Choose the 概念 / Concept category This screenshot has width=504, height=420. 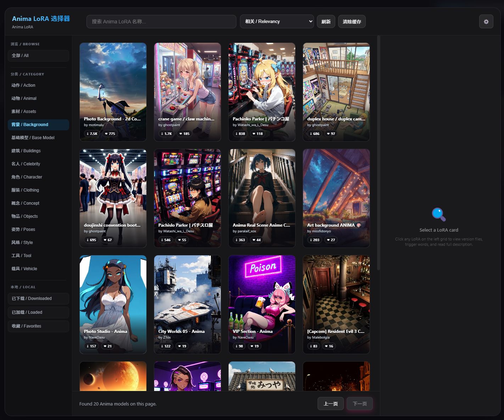tap(38, 203)
